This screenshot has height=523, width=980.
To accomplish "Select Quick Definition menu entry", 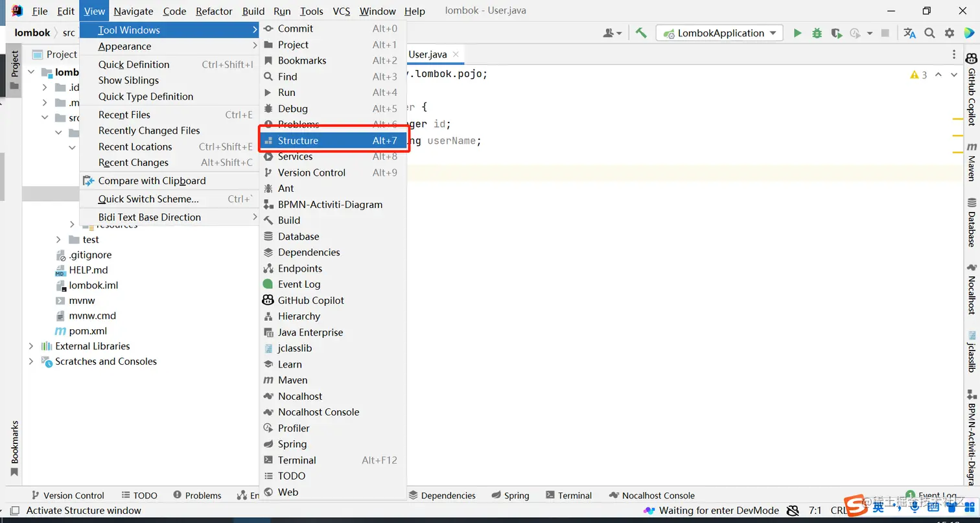I will (169, 64).
